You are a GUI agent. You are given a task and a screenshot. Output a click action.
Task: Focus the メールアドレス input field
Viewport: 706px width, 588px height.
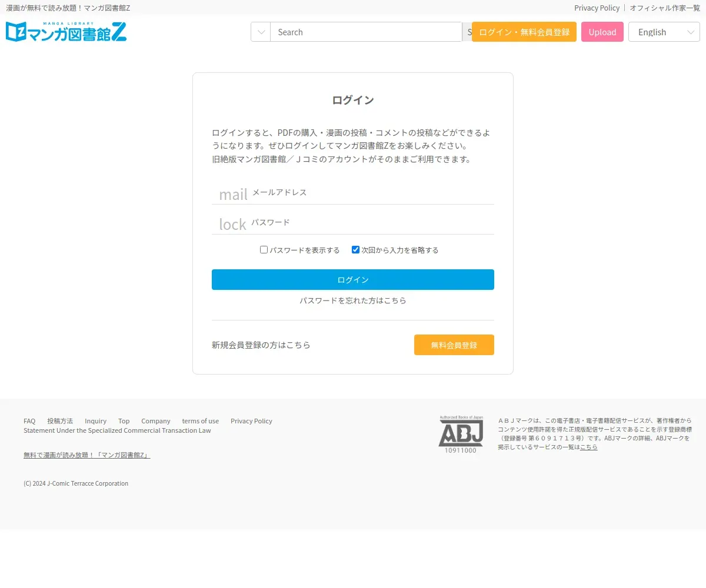pyautogui.click(x=372, y=192)
